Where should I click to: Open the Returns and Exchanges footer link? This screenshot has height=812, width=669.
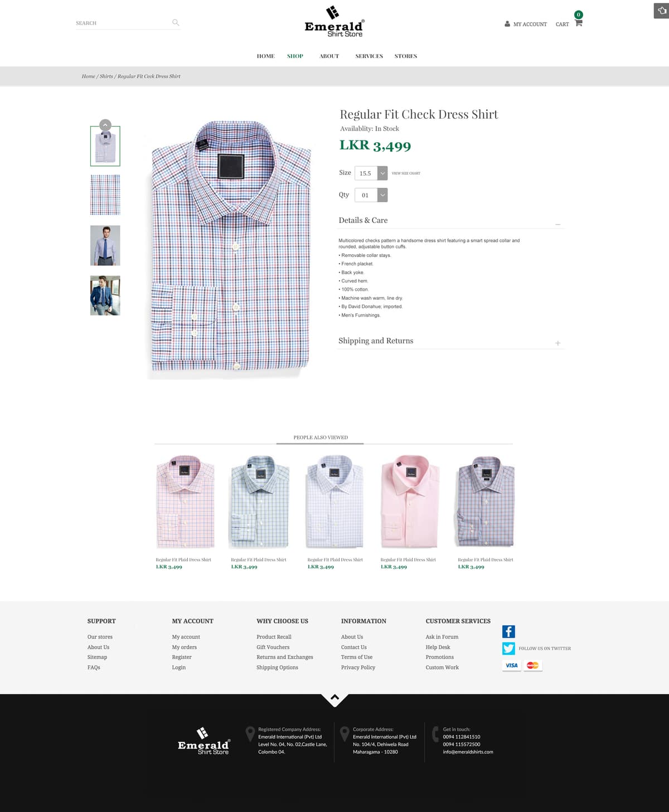pyautogui.click(x=285, y=657)
